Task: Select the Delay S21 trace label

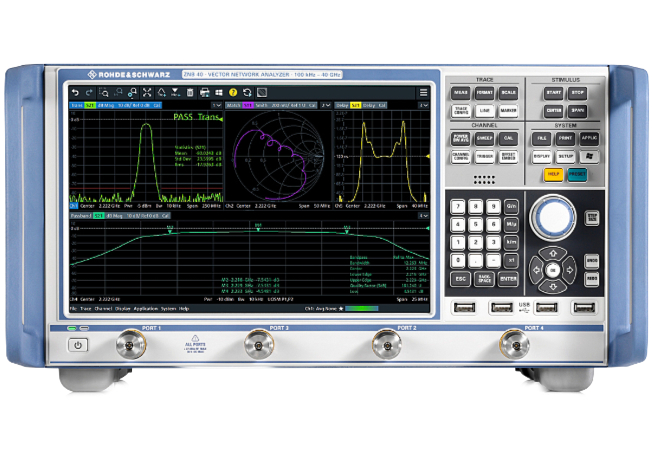Action: 361,105
